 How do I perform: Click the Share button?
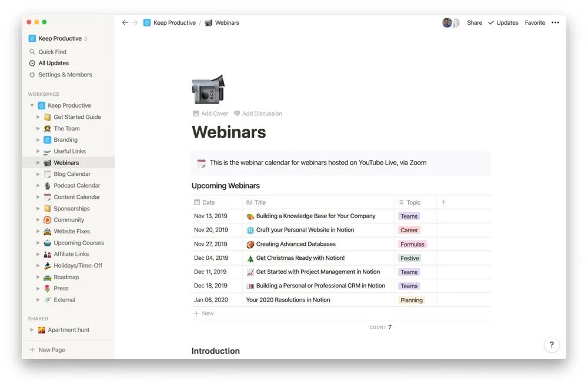coord(475,22)
